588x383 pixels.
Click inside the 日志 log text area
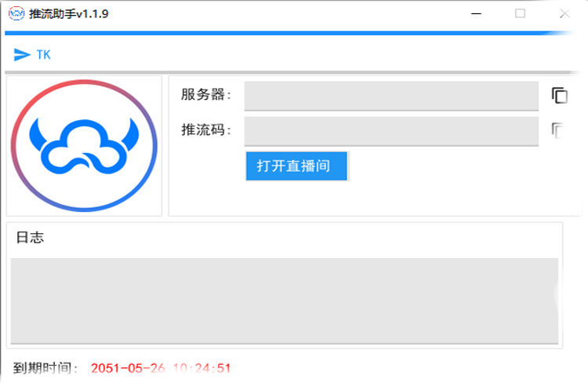[285, 301]
